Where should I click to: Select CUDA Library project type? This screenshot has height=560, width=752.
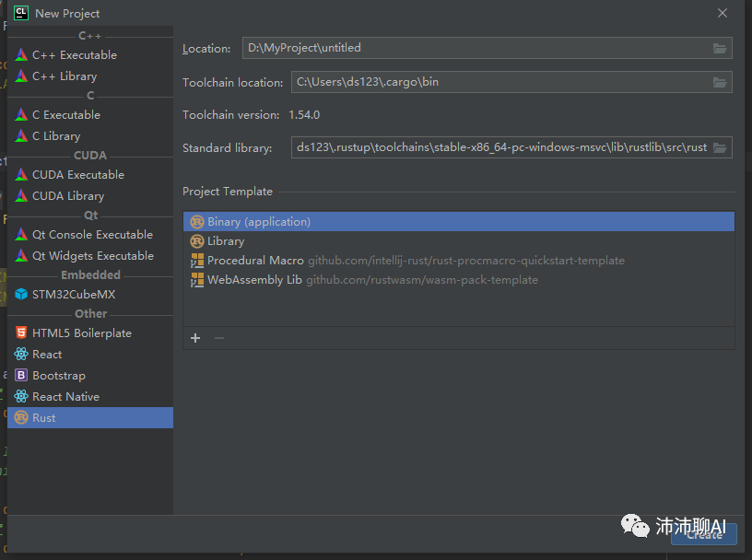(90, 196)
